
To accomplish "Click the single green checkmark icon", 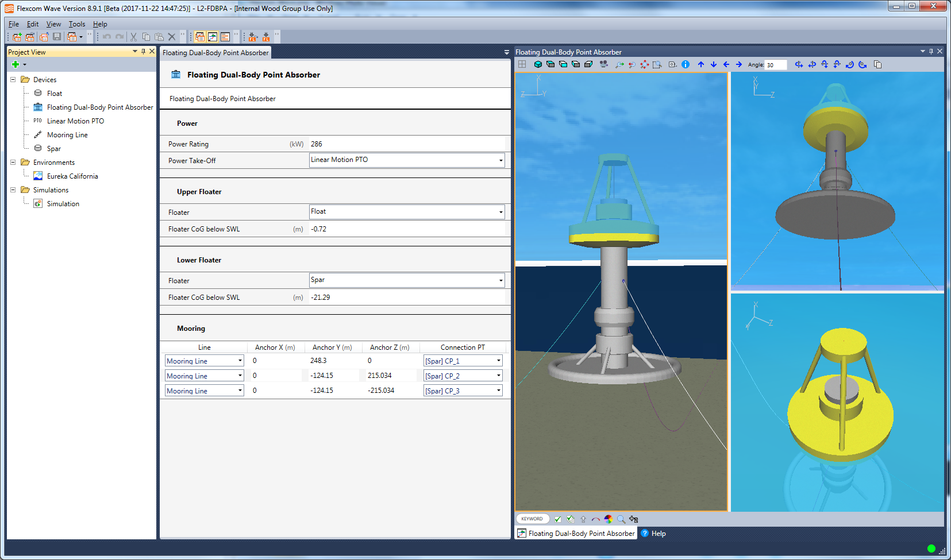I will 558,519.
